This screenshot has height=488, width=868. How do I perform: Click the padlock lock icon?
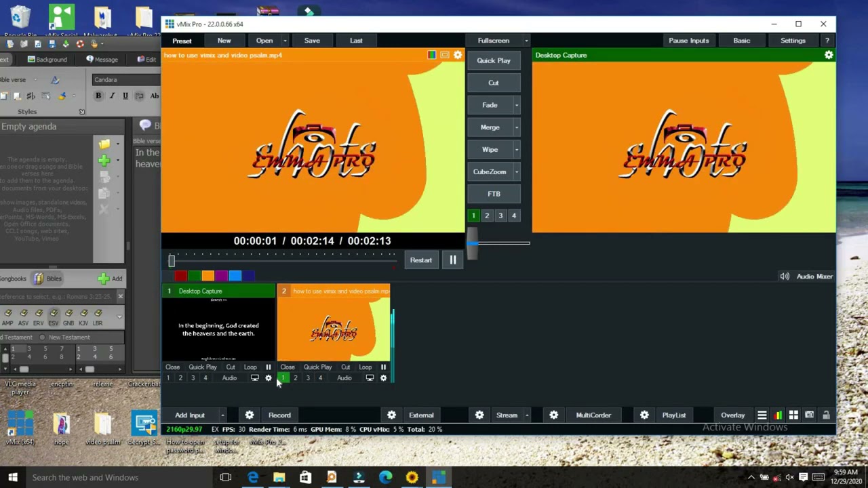click(x=826, y=415)
